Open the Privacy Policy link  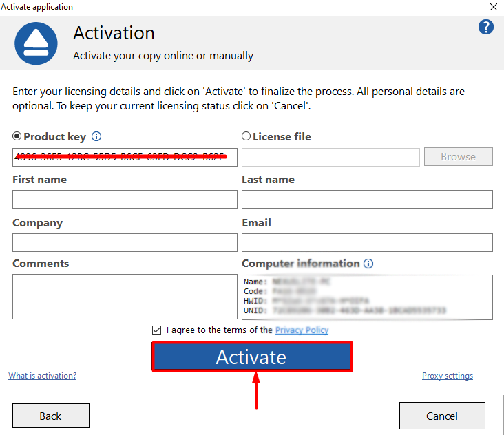[302, 330]
